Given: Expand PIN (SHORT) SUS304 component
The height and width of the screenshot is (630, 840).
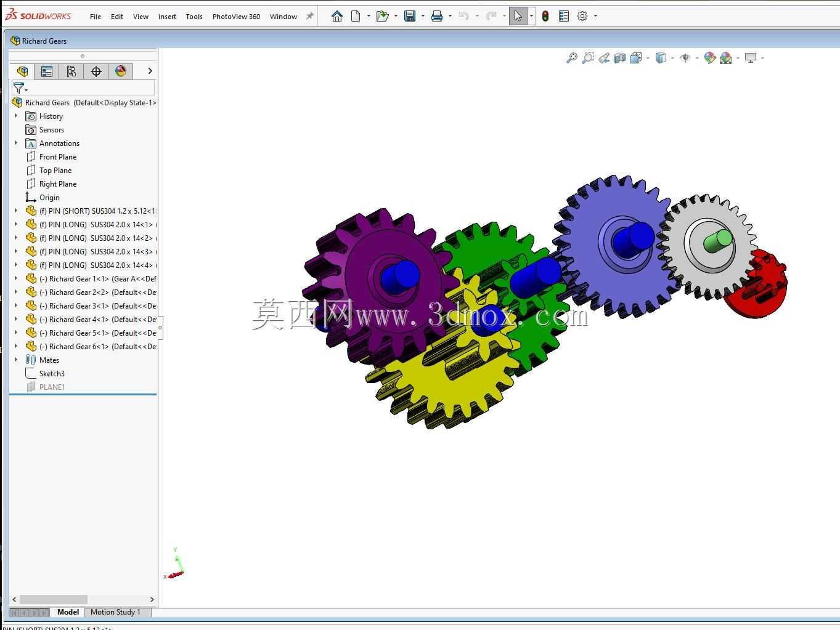Looking at the screenshot, I should coord(16,211).
